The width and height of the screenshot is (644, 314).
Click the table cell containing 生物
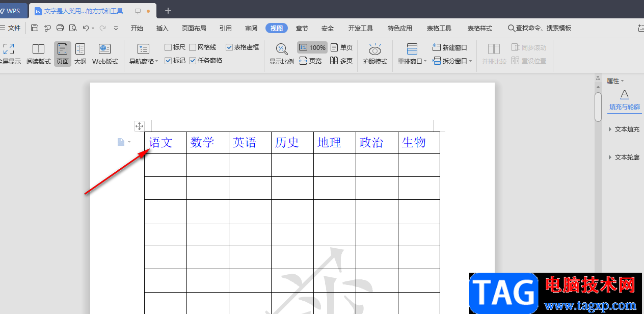419,143
